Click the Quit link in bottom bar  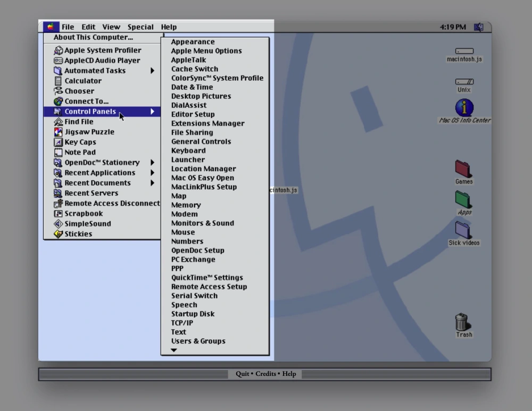(x=242, y=374)
